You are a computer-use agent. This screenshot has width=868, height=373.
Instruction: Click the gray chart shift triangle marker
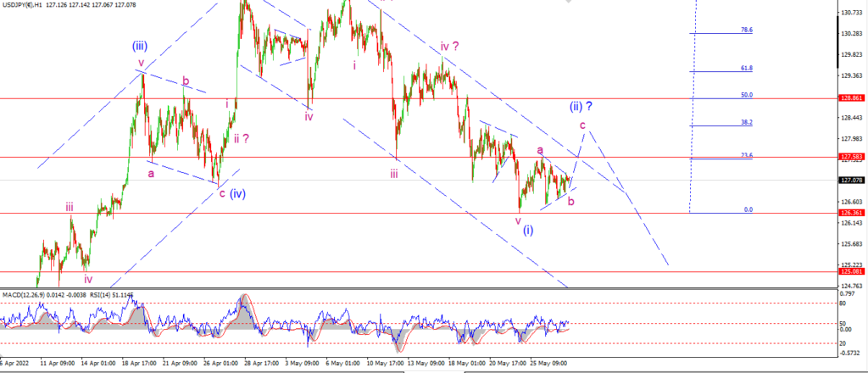(567, 2)
